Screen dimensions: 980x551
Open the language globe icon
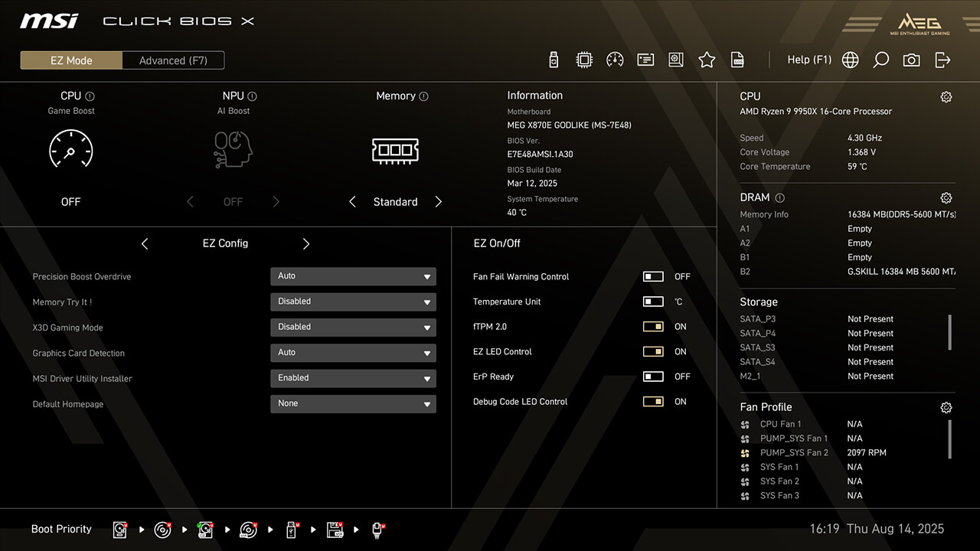850,60
